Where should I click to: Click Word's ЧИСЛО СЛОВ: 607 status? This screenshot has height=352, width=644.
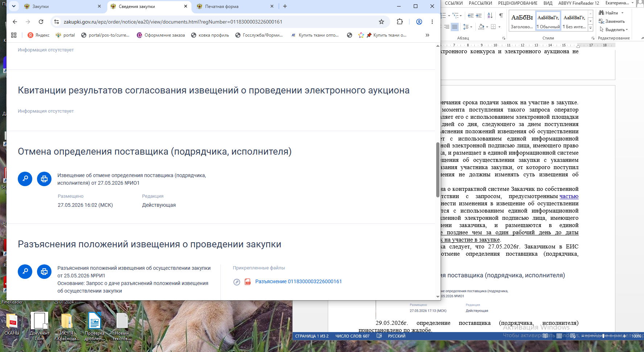click(x=352, y=336)
